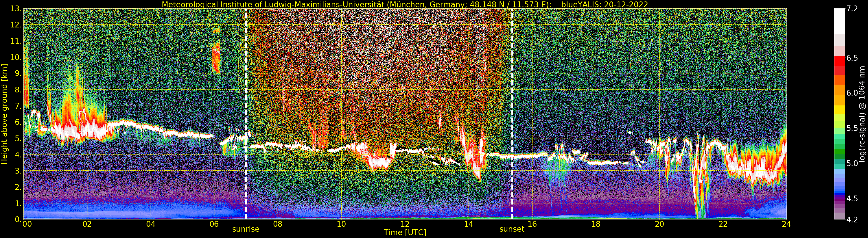The width and height of the screenshot is (868, 238).
Task: Click the 'Height above ground [km]' axis label
Action: click(x=4, y=114)
